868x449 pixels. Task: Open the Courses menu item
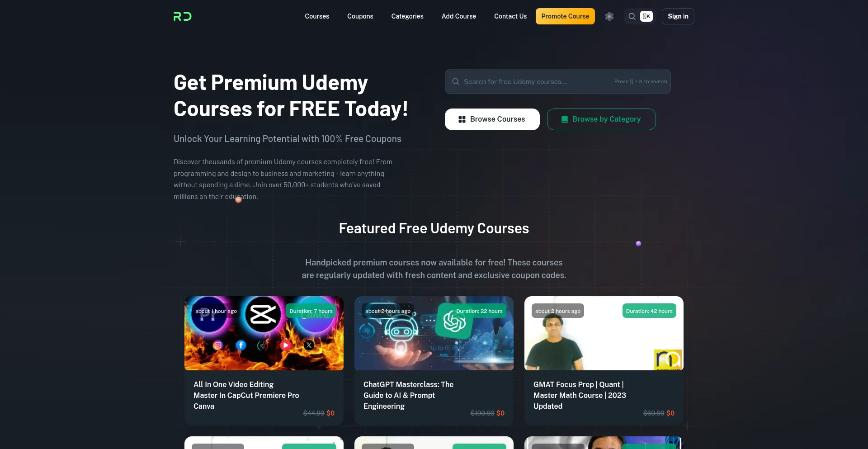pos(317,16)
